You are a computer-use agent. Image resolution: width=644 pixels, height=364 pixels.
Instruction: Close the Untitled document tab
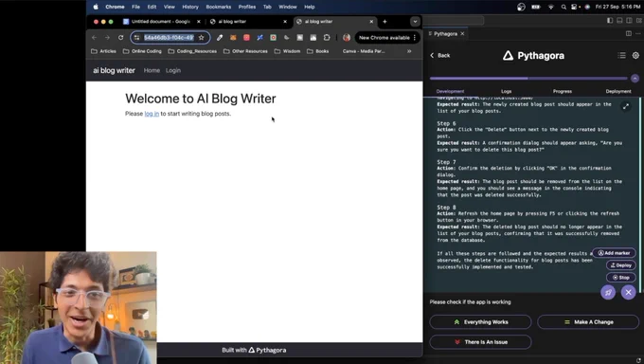coord(199,22)
